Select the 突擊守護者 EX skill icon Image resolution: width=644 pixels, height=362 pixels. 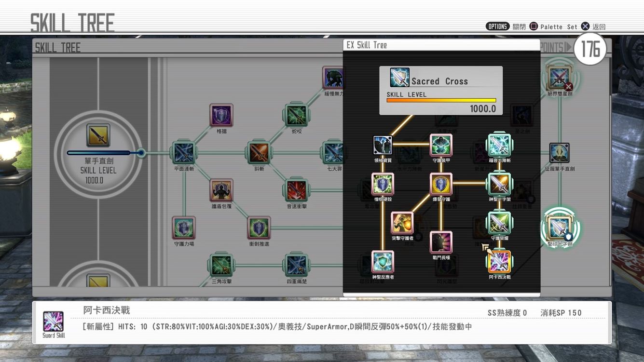[x=402, y=223]
